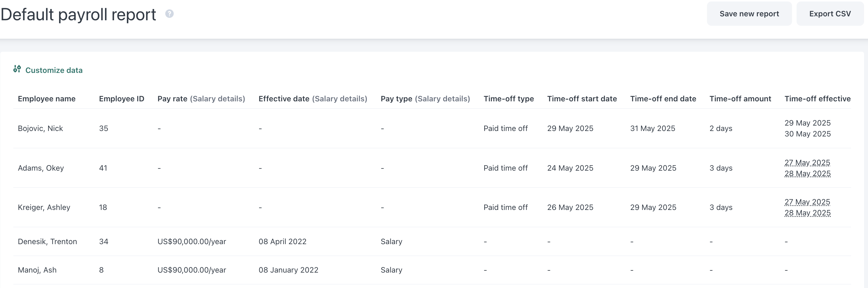The width and height of the screenshot is (868, 288).
Task: Click Salary pay type for Denesik
Action: 391,241
